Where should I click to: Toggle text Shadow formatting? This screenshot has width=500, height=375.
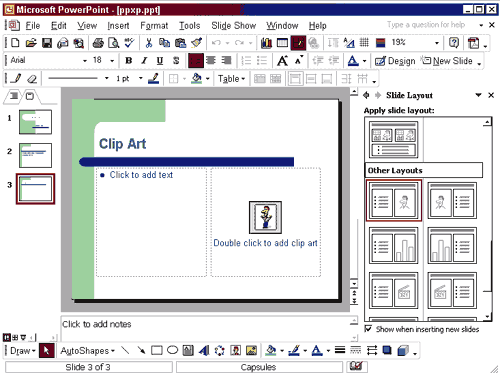click(x=176, y=61)
